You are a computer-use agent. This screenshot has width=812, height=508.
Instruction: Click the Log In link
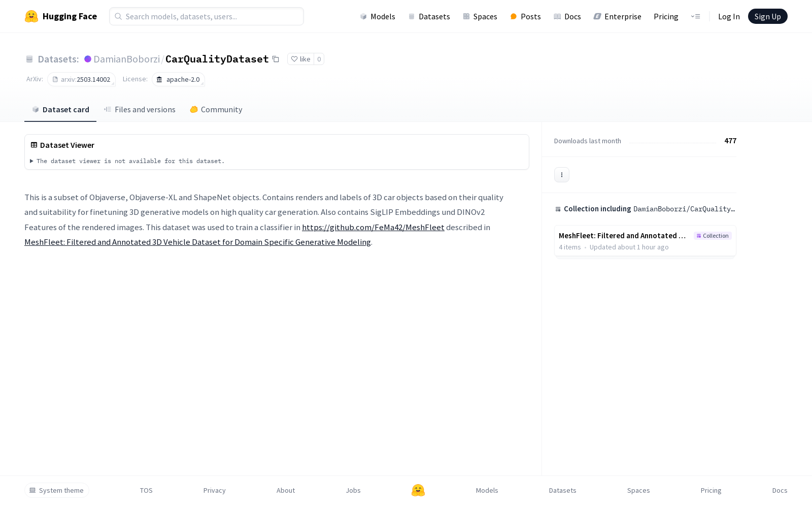tap(729, 16)
